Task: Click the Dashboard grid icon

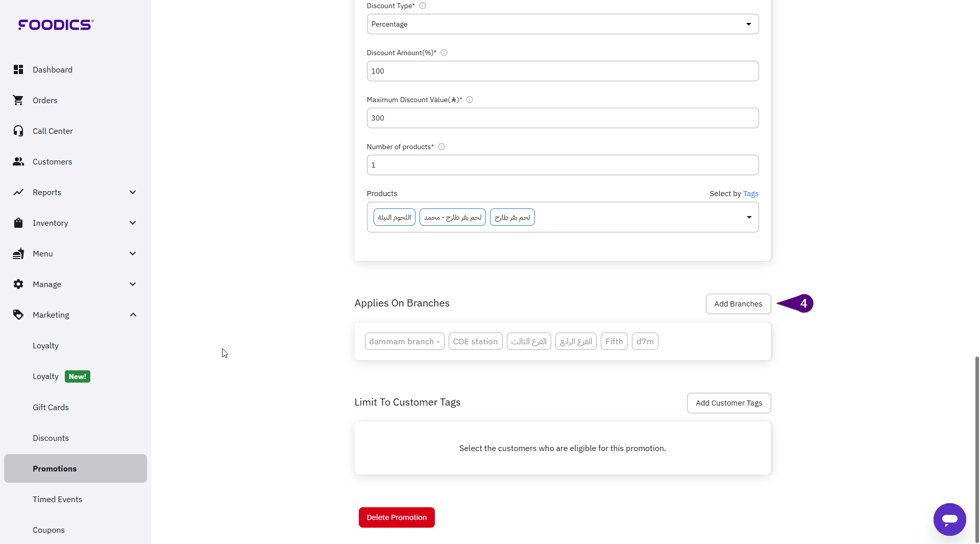Action: pyautogui.click(x=18, y=69)
